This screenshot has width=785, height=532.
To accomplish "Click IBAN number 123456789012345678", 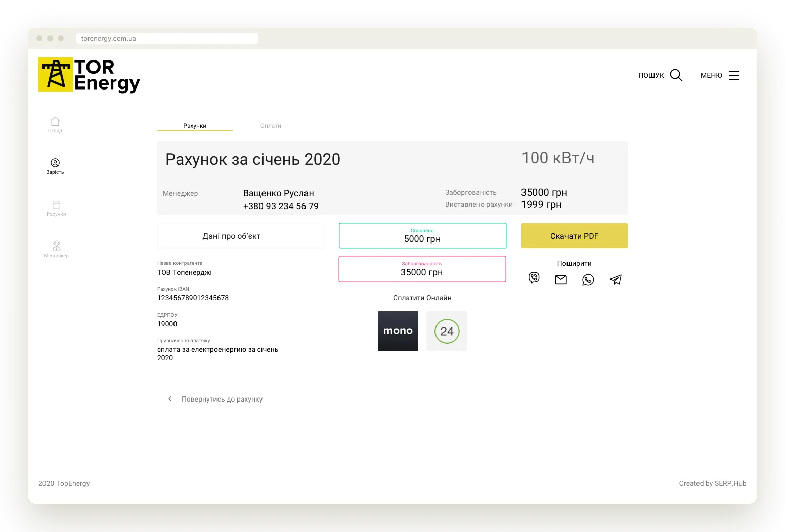I will coord(193,298).
